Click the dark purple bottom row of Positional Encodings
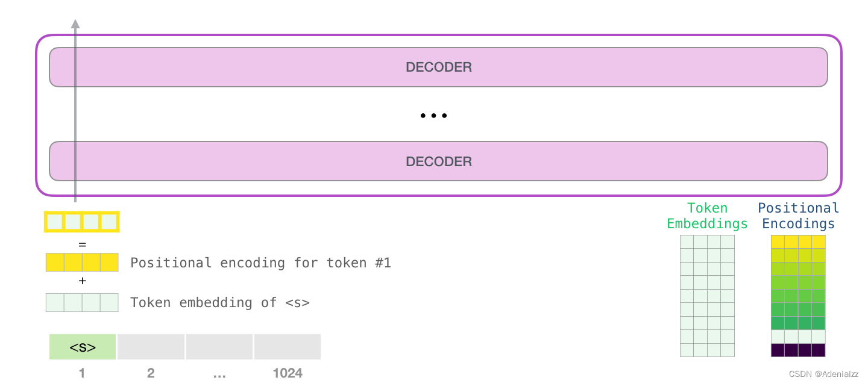Screen dimensions: 868x383 click(x=798, y=350)
